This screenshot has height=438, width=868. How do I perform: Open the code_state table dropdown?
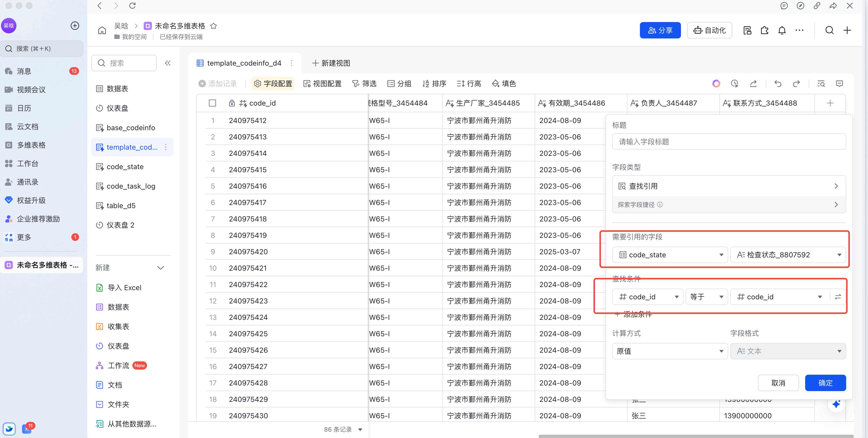click(x=669, y=254)
